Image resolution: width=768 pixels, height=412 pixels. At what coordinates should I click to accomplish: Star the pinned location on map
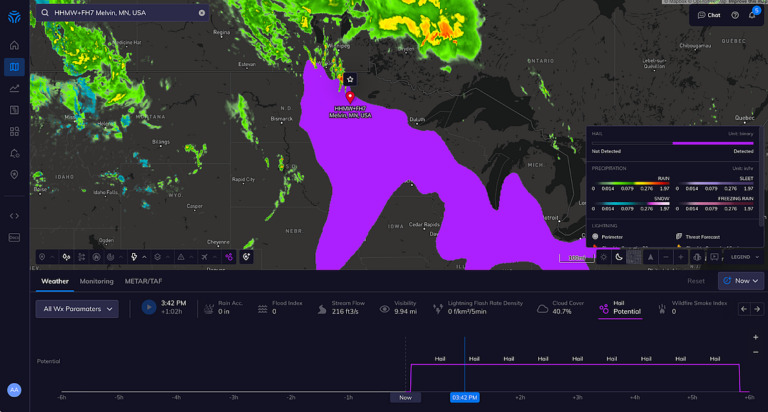coord(350,79)
